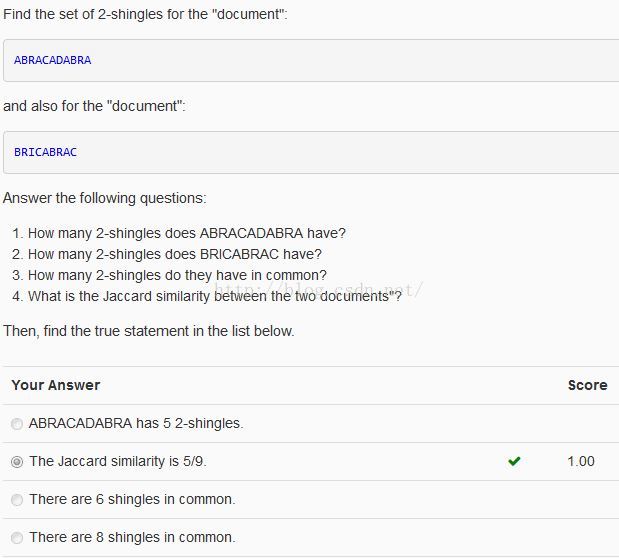Click the score value 1.00
This screenshot has width=619, height=558.
(x=581, y=461)
